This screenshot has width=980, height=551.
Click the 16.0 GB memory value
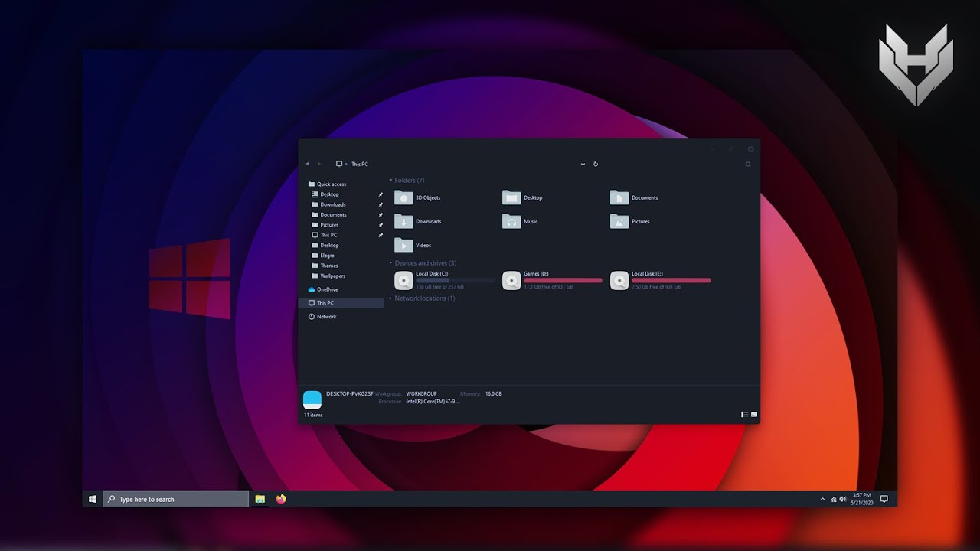click(x=494, y=393)
